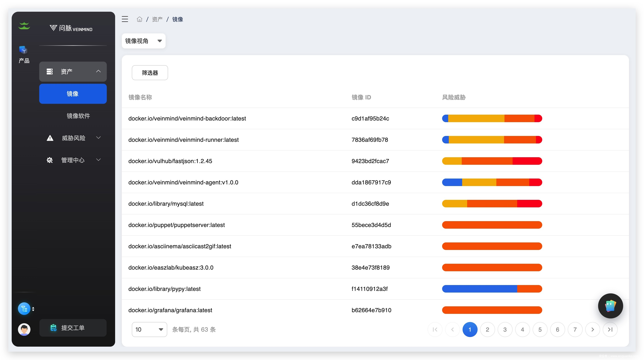Screen dimensions: 644x360
Task: Select the 镜像软件 menu item
Action: (78, 116)
